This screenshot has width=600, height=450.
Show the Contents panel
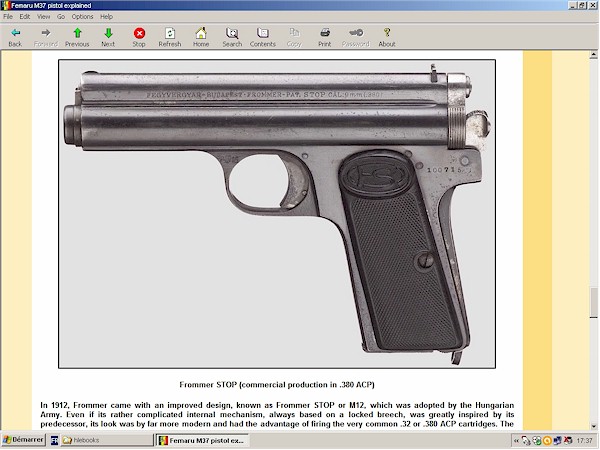tap(262, 37)
